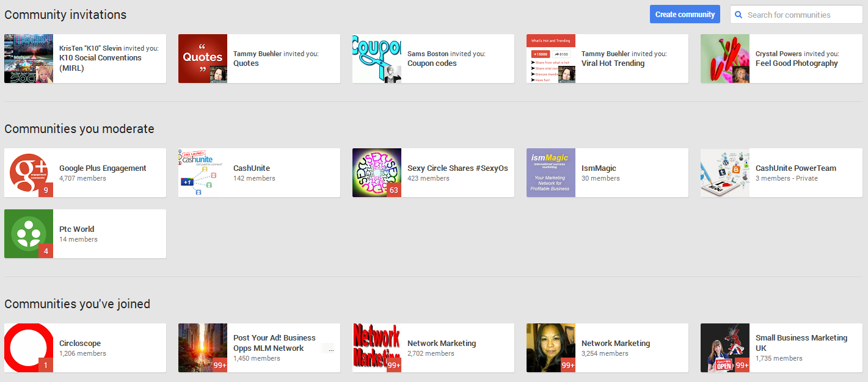Click the "3 members - Private" text
Image resolution: width=868 pixels, height=382 pixels.
pyautogui.click(x=787, y=178)
